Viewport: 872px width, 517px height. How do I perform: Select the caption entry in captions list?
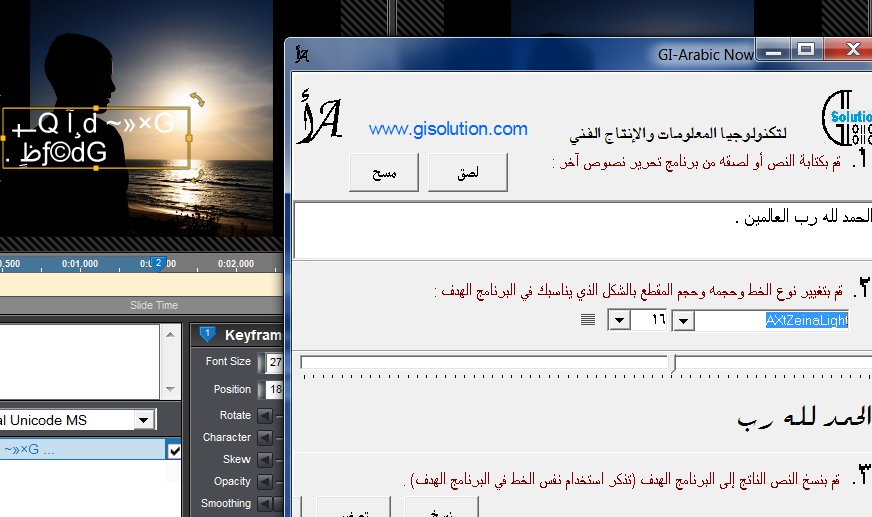click(80, 451)
